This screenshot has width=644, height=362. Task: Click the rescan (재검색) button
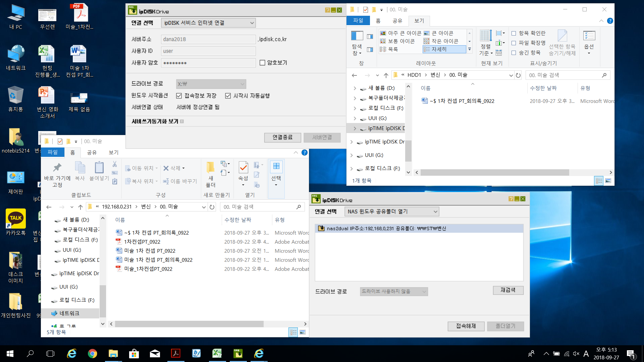[508, 290]
